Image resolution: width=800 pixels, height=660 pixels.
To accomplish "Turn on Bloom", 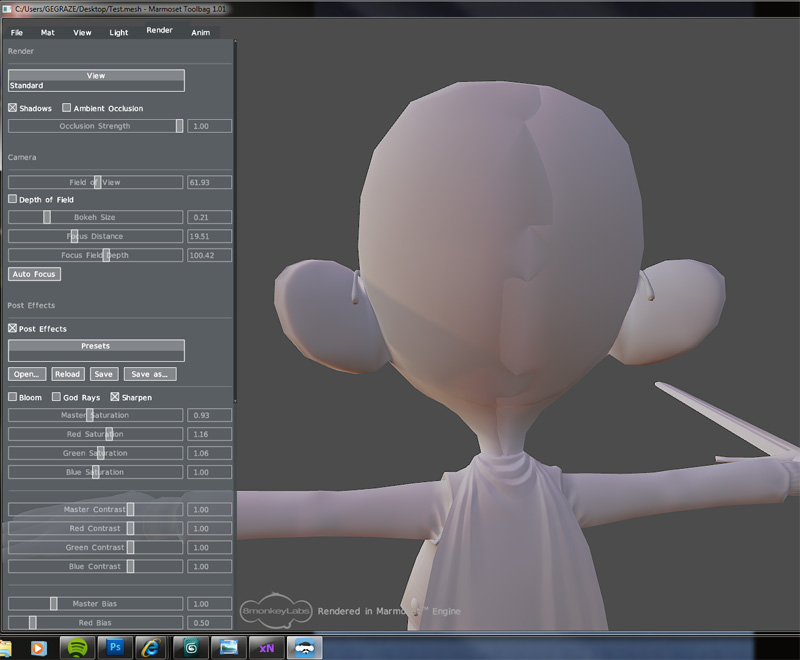I will click(x=12, y=397).
